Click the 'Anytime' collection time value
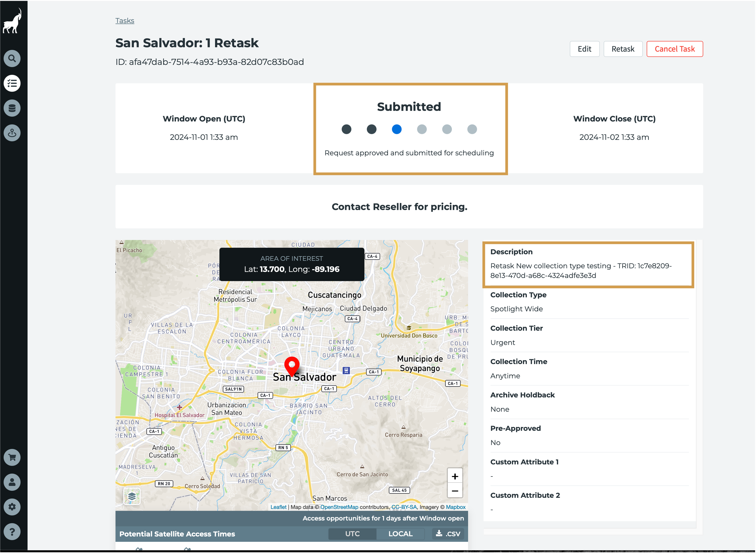Viewport: 756px width, 553px height. coord(505,376)
